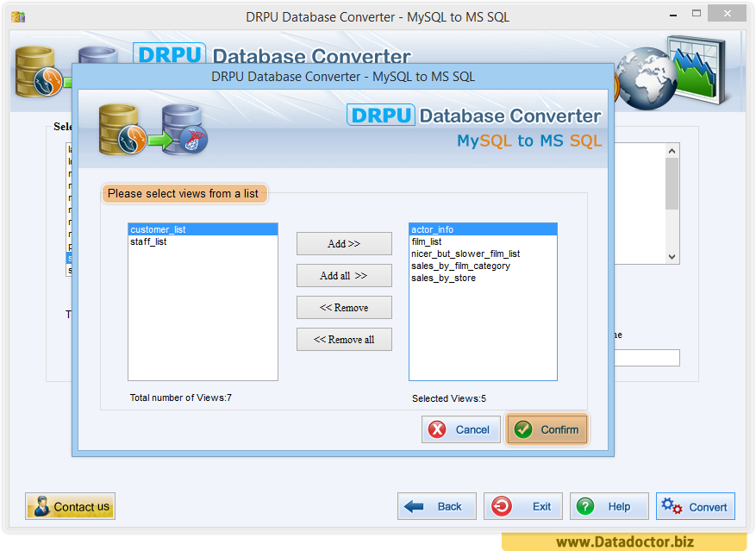Click the Exit button in main window

coord(523,506)
